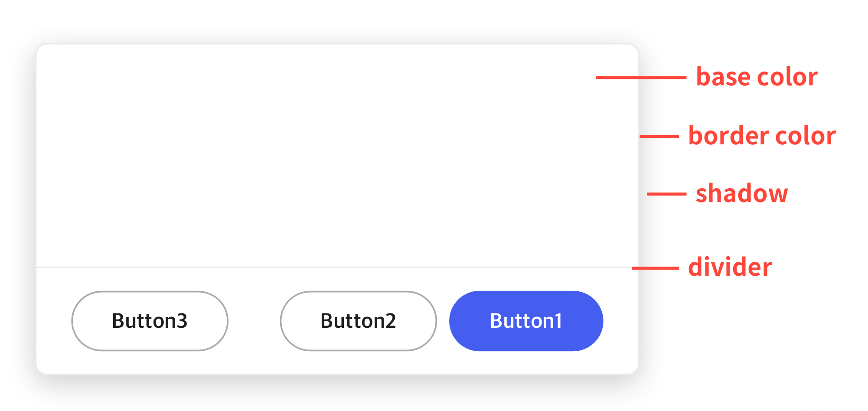Click the blue Button1
Image resolution: width=868 pixels, height=411 pixels.
(526, 321)
